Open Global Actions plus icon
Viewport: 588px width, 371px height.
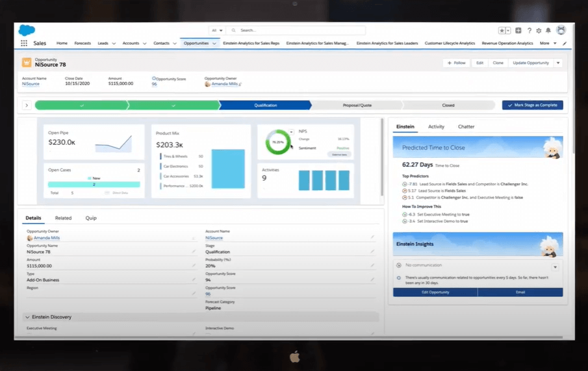[x=518, y=31]
